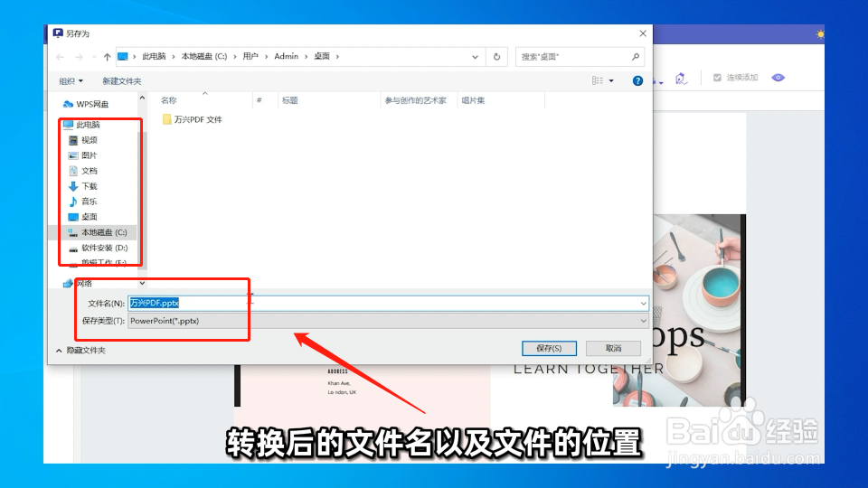Close the 另存为 dialog
The height and width of the screenshot is (488, 868).
[643, 33]
